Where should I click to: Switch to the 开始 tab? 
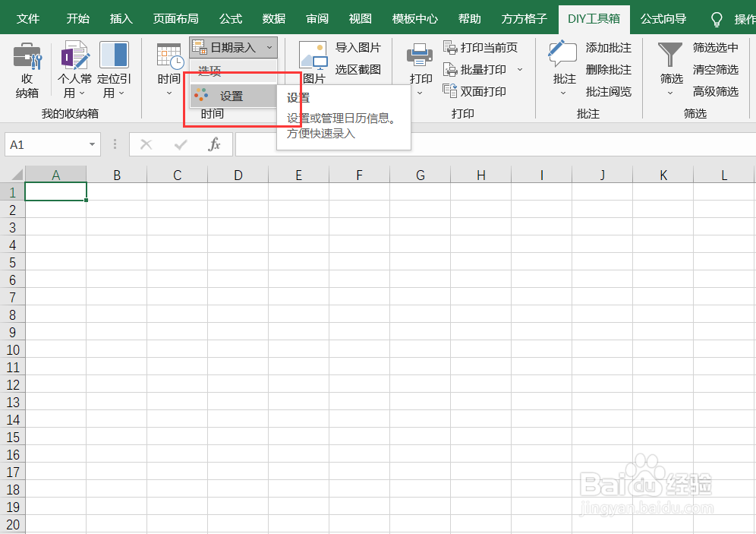coord(78,19)
